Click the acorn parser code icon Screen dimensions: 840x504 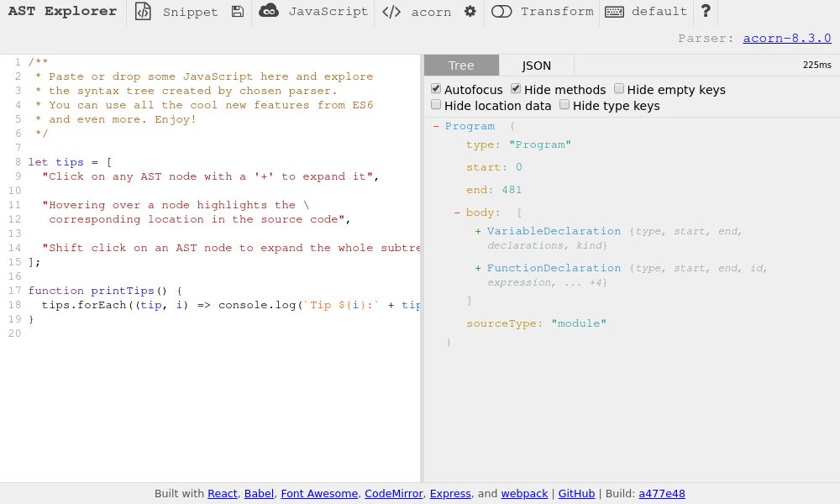391,12
